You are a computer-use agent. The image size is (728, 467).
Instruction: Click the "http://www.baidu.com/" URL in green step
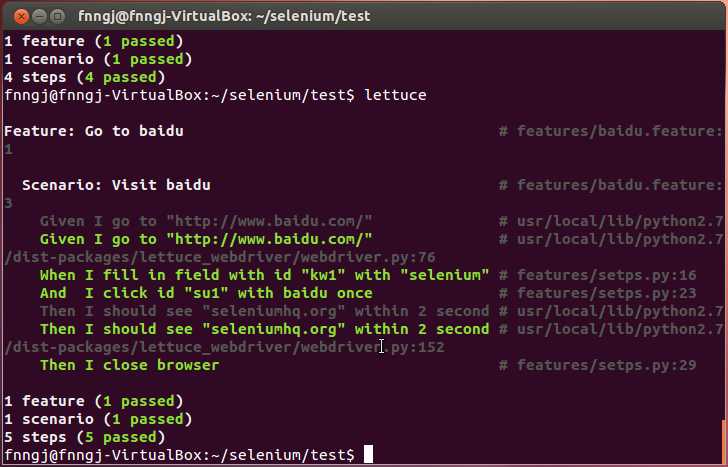(x=269, y=239)
